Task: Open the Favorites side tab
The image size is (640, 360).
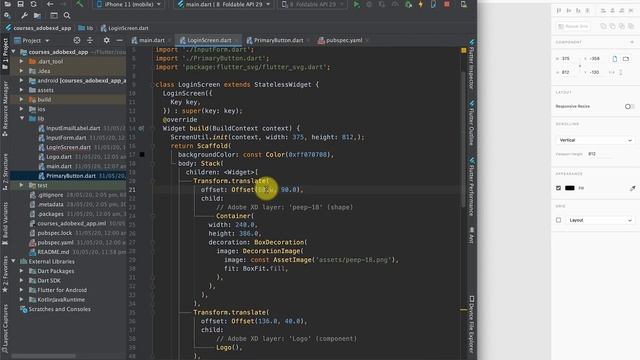Action: point(5,274)
